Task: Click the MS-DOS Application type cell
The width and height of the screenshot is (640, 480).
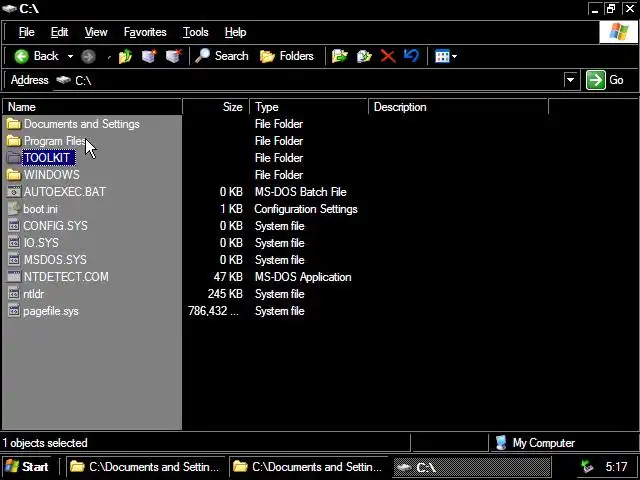Action: (x=303, y=277)
